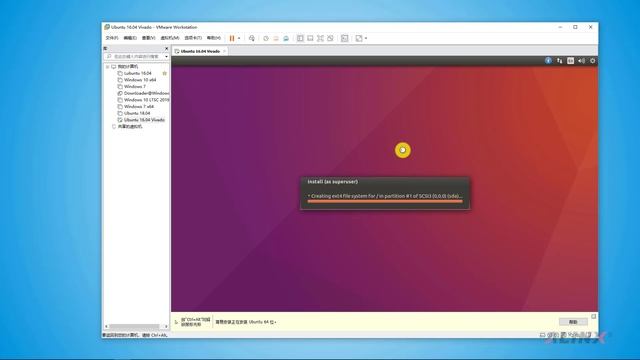Click the unity mode toolbar icon
Viewport: 640px width, 360px height.
(x=330, y=38)
